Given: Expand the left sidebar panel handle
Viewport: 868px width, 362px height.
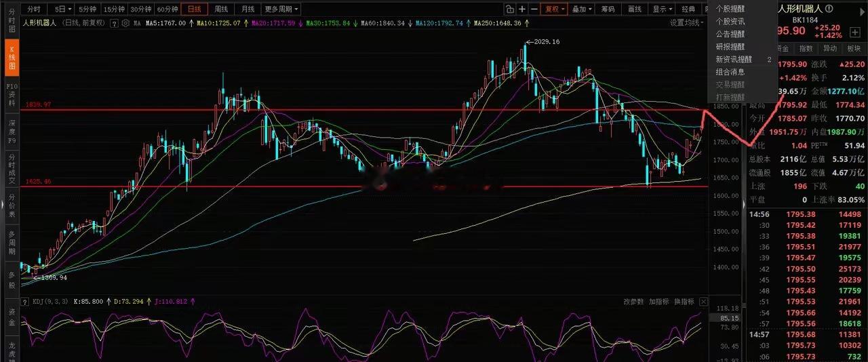Looking at the screenshot, I should (3, 205).
